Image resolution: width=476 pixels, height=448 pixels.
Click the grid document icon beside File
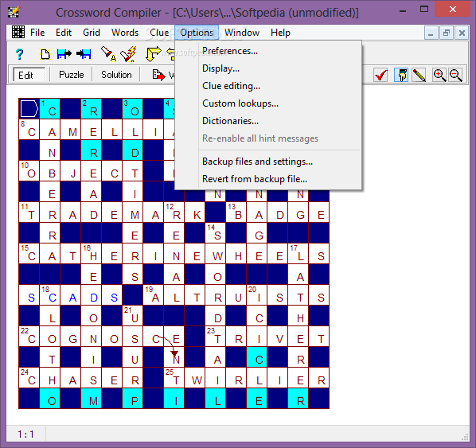coord(18,32)
